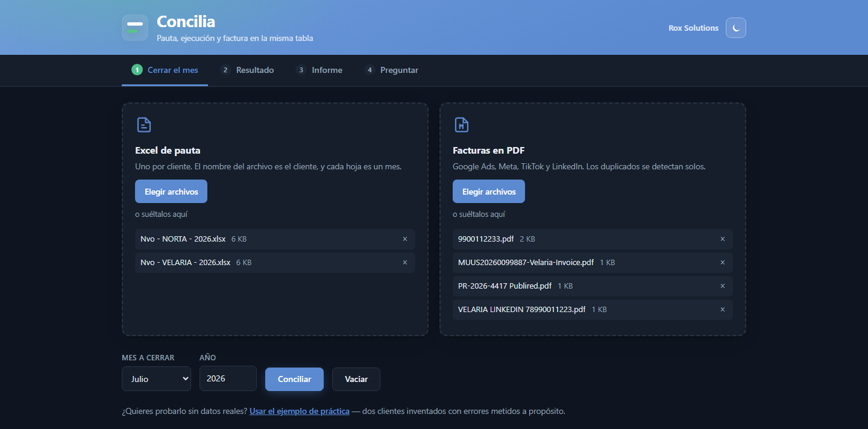Click the MUUS20260099887-Velaria-Invoice.pdf file name

tap(526, 263)
